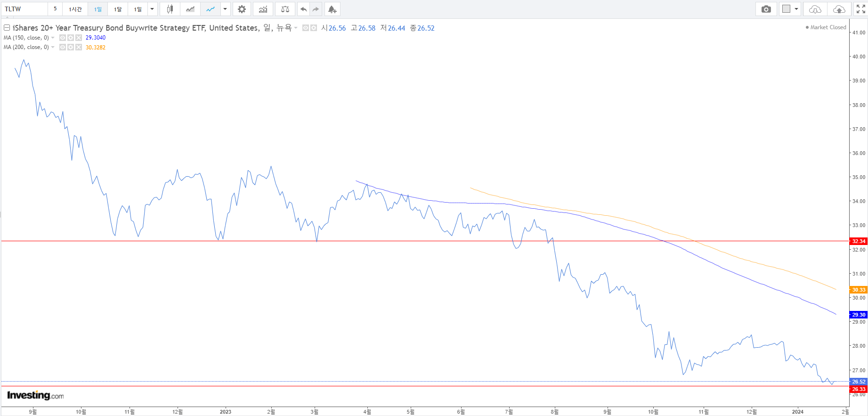Screen dimensions: 868x416
Task: Click the undo arrow
Action: coord(304,9)
